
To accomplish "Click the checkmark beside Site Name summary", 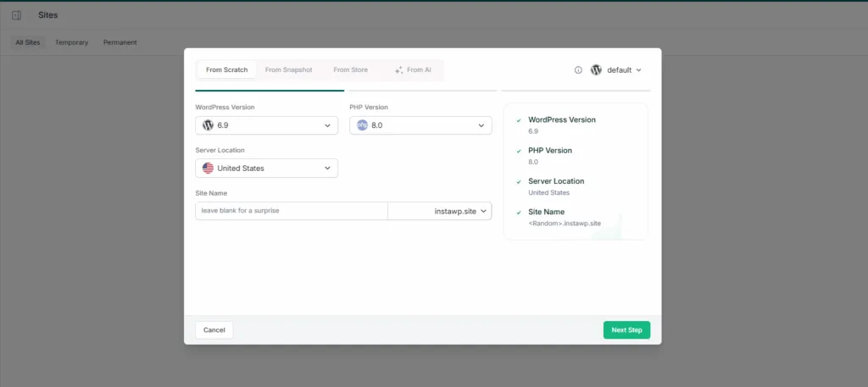I will pos(519,213).
